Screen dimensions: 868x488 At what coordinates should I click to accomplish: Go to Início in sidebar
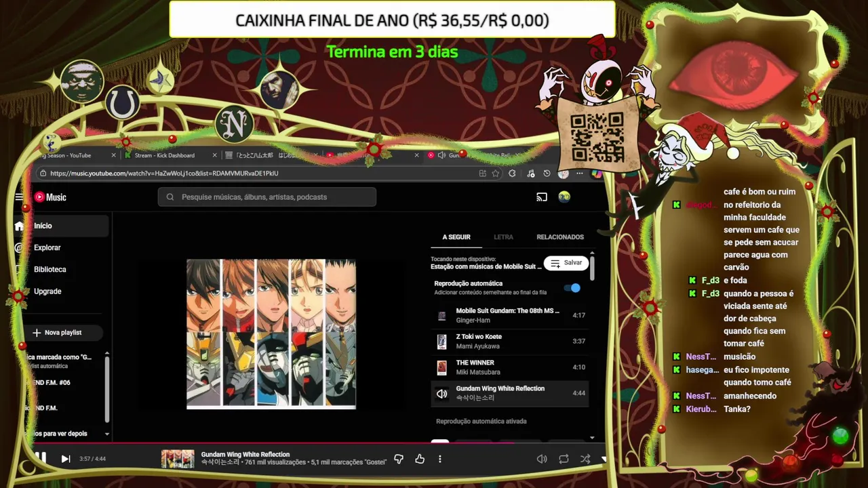[x=61, y=226]
